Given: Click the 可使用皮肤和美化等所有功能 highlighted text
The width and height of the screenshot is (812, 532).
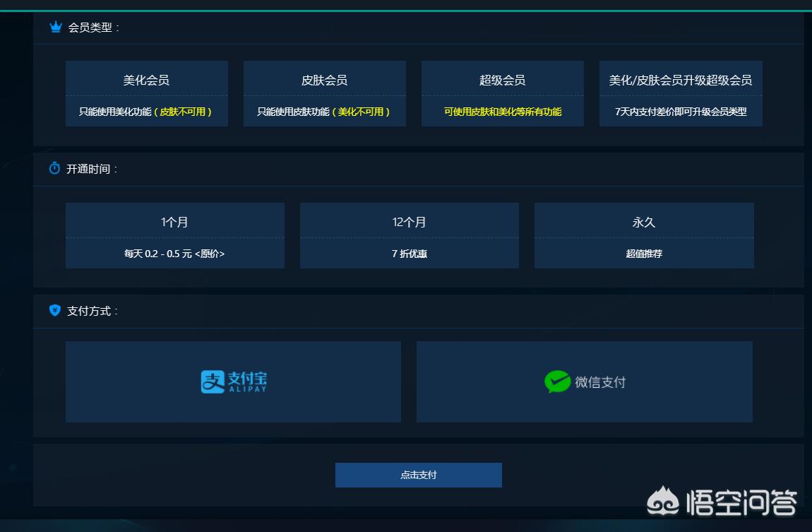Looking at the screenshot, I should click(502, 111).
